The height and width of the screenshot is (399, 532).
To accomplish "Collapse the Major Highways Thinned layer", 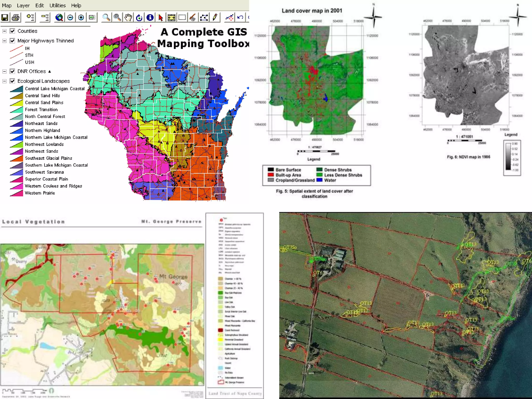I will coord(4,41).
